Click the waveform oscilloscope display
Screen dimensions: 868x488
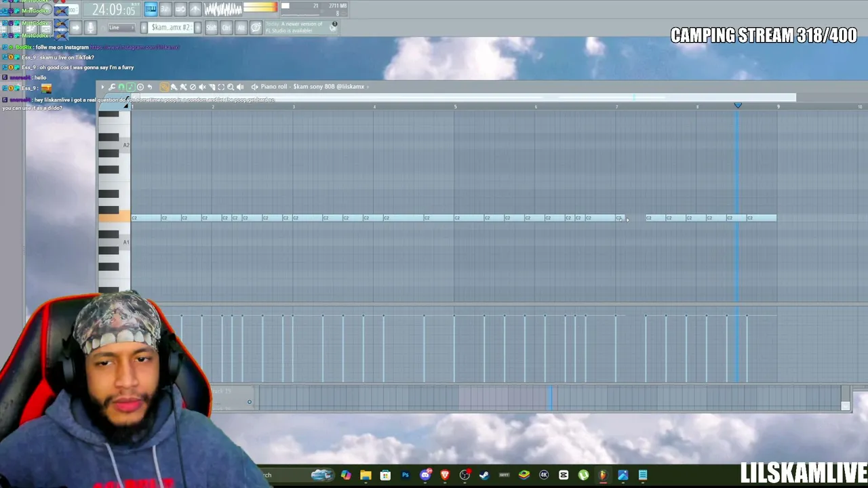click(223, 9)
